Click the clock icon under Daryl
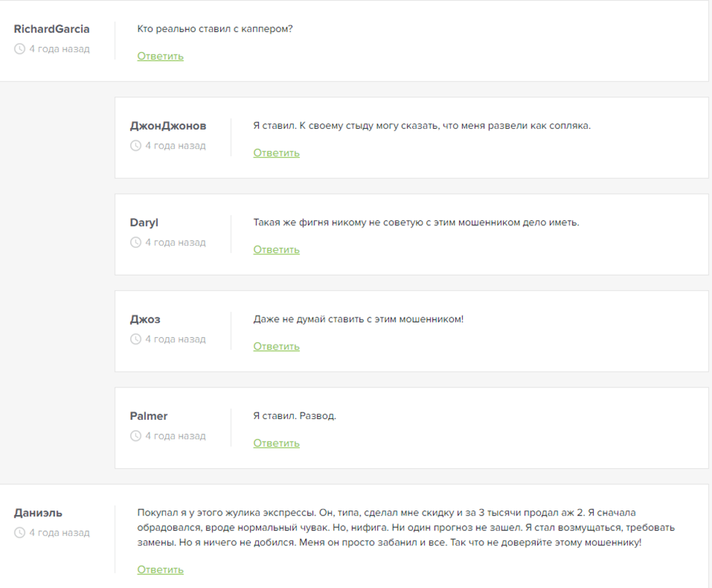 coord(135,243)
